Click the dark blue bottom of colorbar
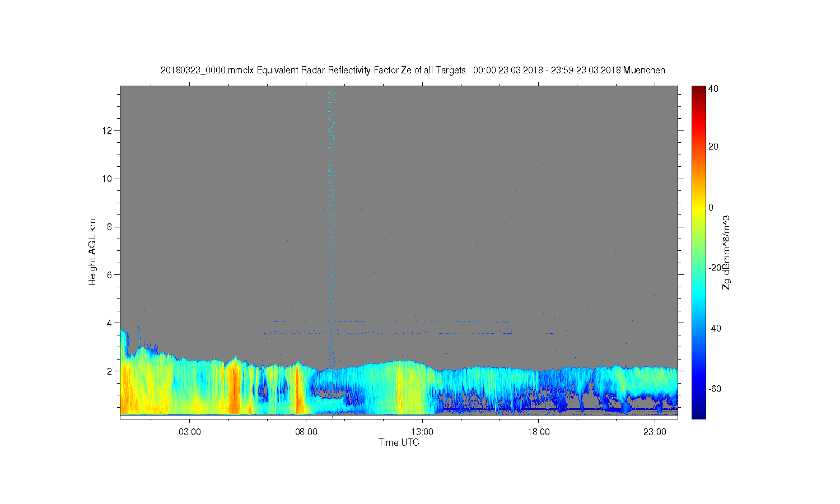This screenshot has height=504, width=840. (698, 413)
